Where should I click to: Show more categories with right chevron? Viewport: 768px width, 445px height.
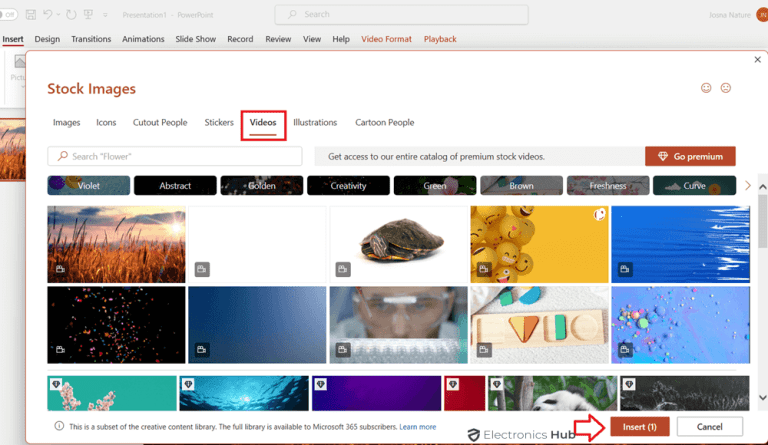[x=747, y=186]
